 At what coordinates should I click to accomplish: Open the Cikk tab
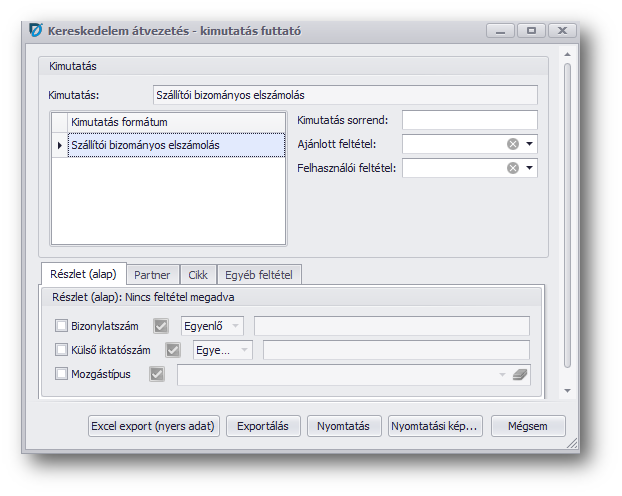pyautogui.click(x=199, y=275)
